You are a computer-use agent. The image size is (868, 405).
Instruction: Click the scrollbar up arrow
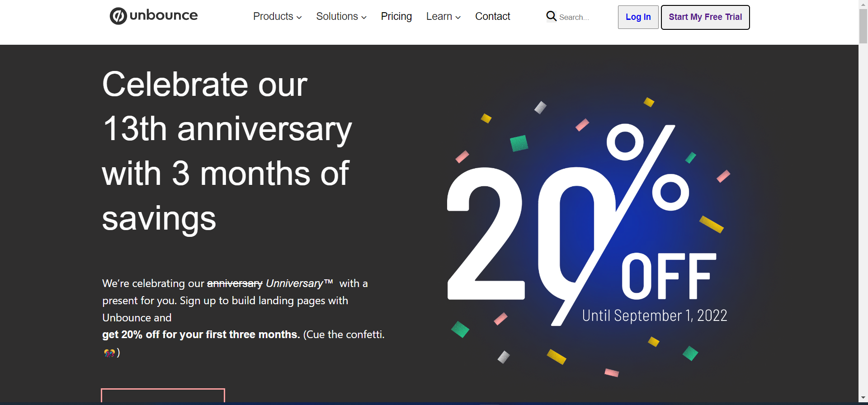point(863,4)
